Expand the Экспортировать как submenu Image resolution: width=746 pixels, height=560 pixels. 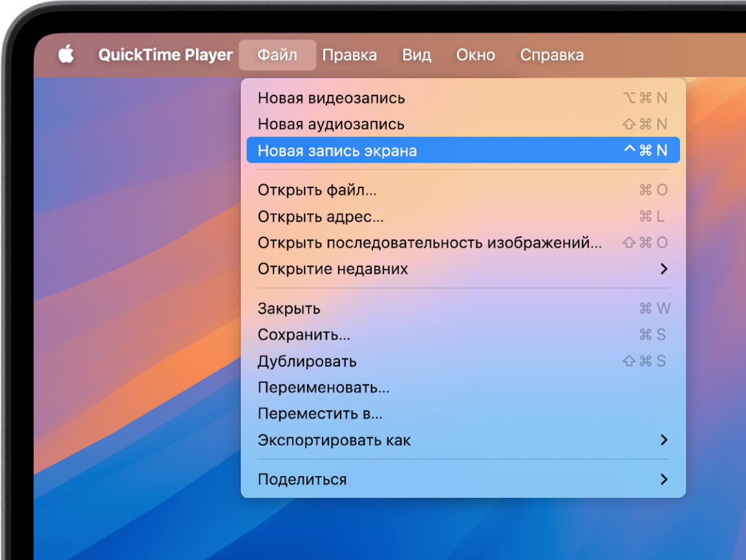[x=464, y=441]
